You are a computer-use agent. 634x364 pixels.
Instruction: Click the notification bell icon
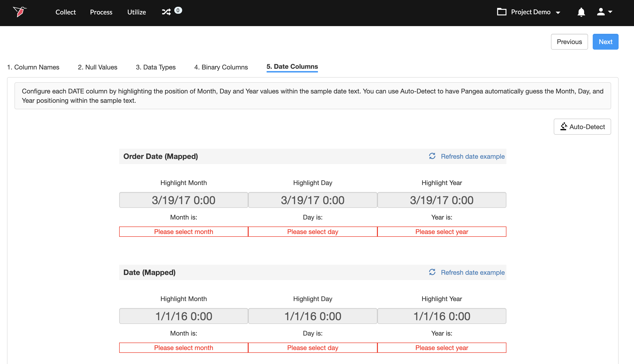click(x=581, y=12)
